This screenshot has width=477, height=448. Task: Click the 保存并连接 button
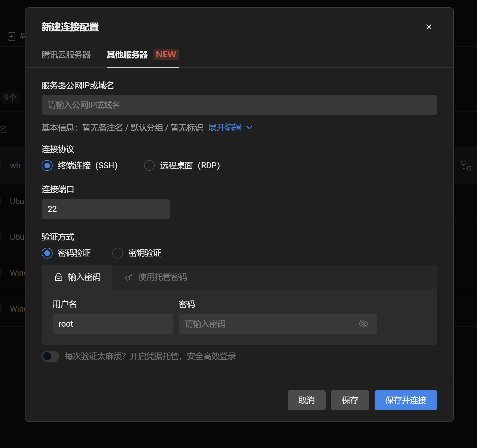pos(405,400)
